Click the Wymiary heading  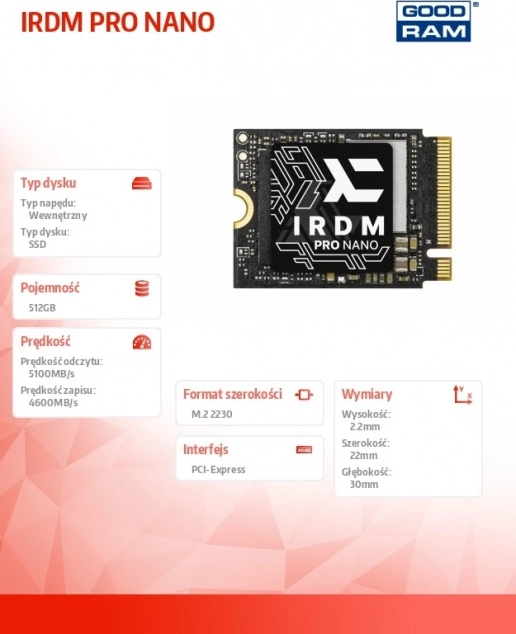point(367,395)
